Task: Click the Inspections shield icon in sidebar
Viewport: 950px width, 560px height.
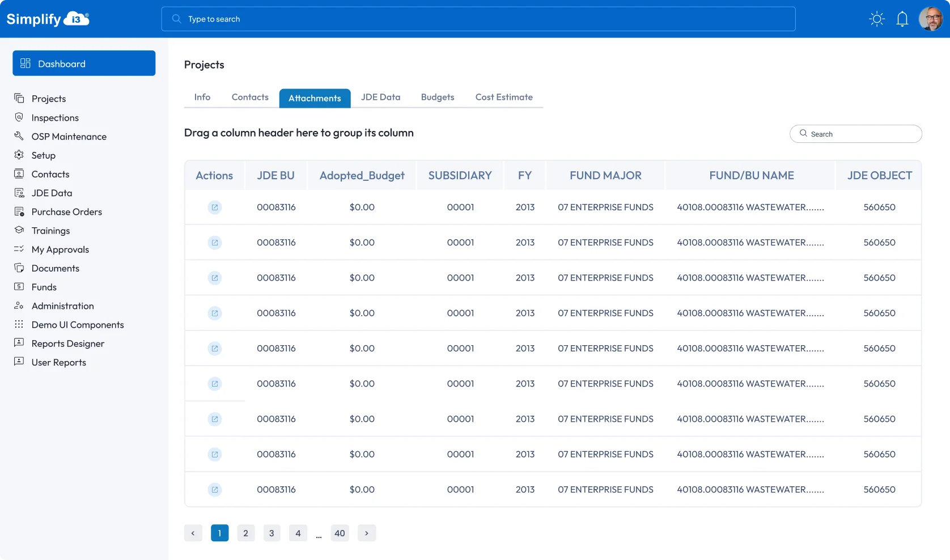Action: click(x=19, y=117)
